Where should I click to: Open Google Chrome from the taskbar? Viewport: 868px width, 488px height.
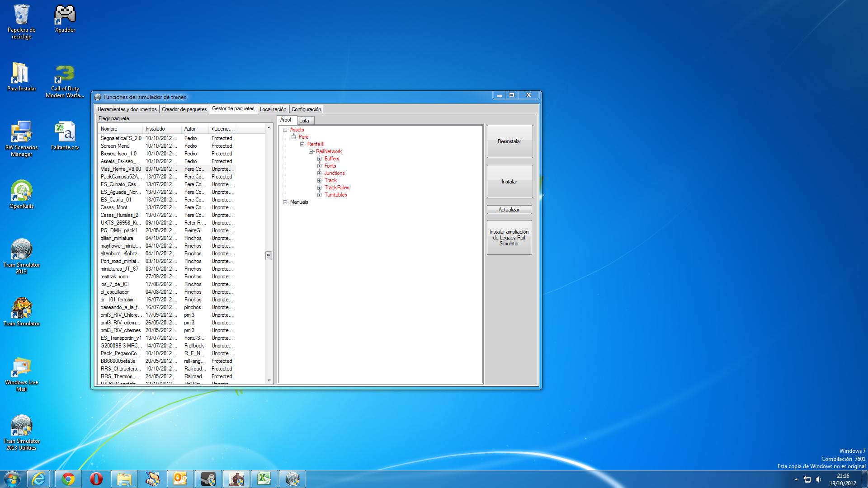(x=68, y=479)
